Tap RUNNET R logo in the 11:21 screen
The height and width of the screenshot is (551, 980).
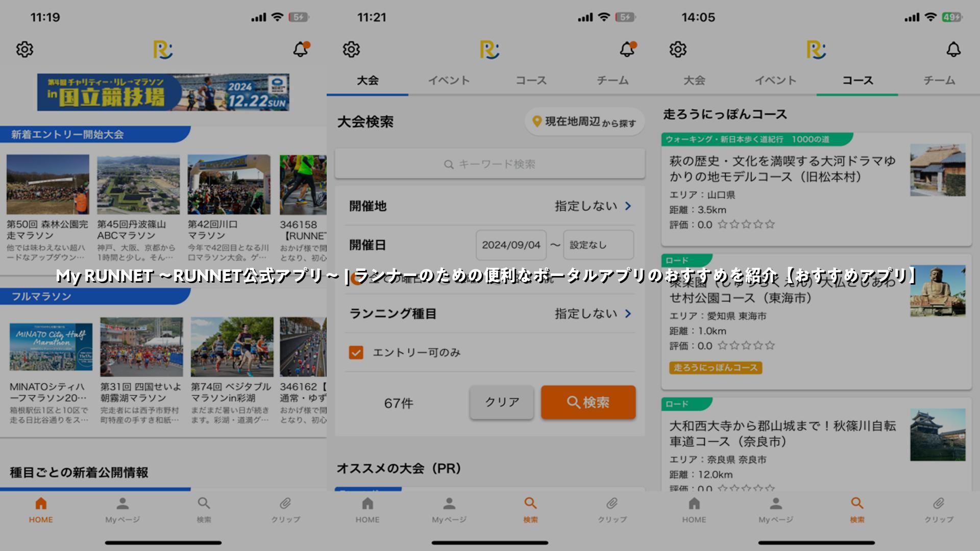489,50
